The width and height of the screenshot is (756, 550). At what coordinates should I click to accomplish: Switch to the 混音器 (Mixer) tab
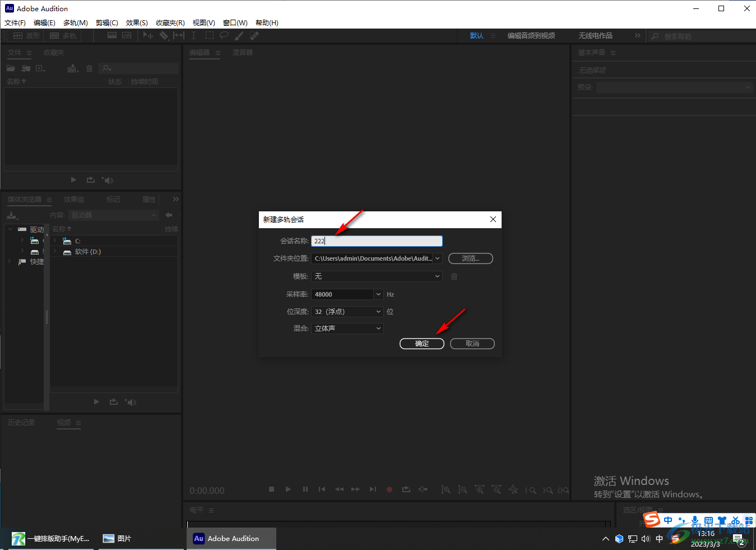243,53
